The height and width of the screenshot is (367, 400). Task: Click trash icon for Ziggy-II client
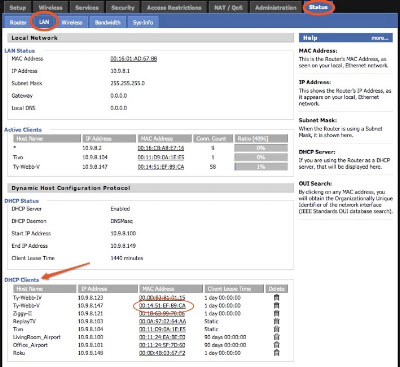coord(276,313)
